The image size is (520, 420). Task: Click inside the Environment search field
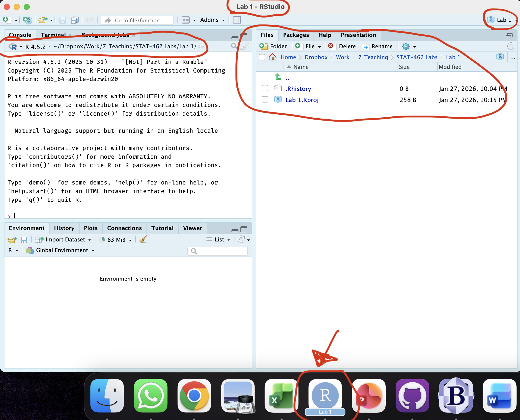(218, 251)
